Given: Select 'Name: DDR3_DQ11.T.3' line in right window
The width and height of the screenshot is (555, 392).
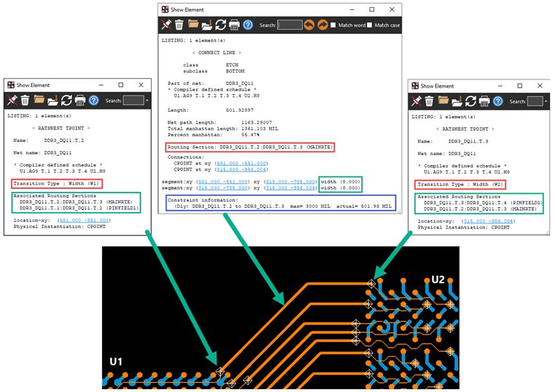Looking at the screenshot, I should (x=453, y=141).
